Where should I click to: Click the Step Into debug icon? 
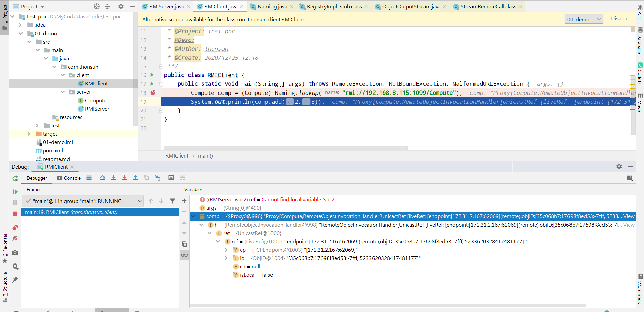pyautogui.click(x=114, y=178)
